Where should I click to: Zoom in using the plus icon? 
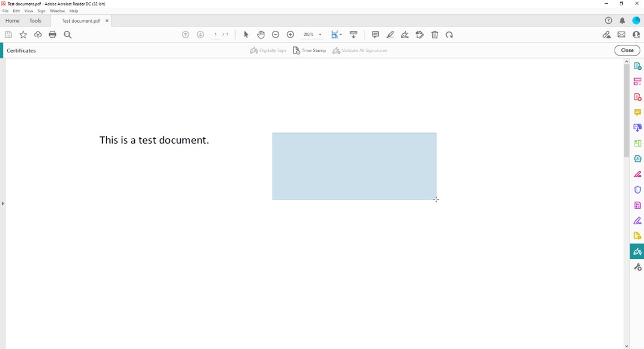click(290, 34)
